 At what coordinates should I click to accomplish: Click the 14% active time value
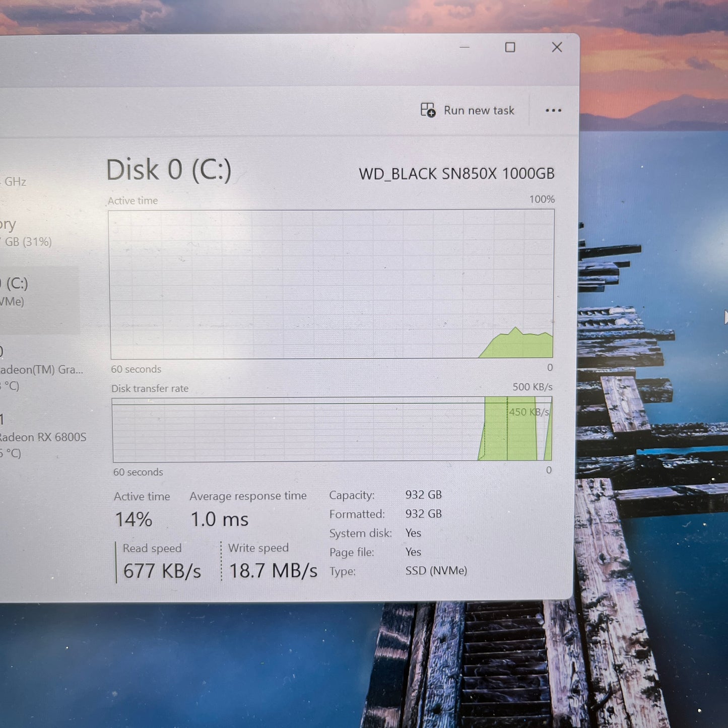tap(134, 519)
